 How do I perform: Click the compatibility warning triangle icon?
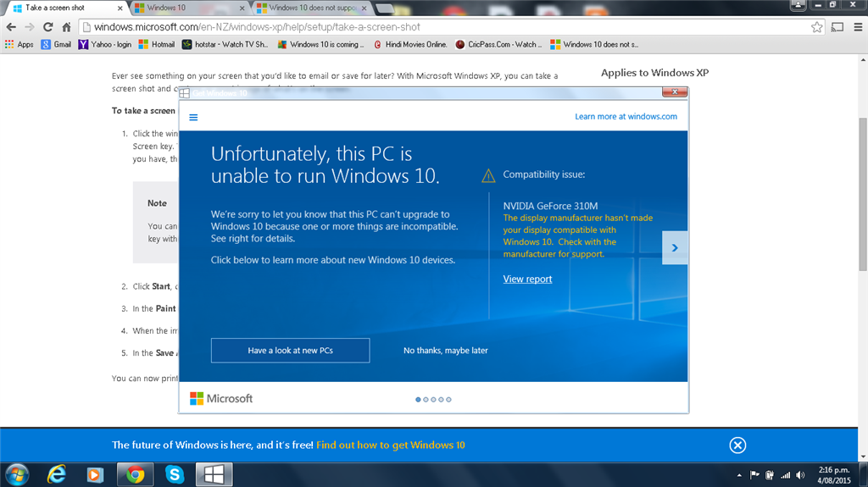point(488,176)
